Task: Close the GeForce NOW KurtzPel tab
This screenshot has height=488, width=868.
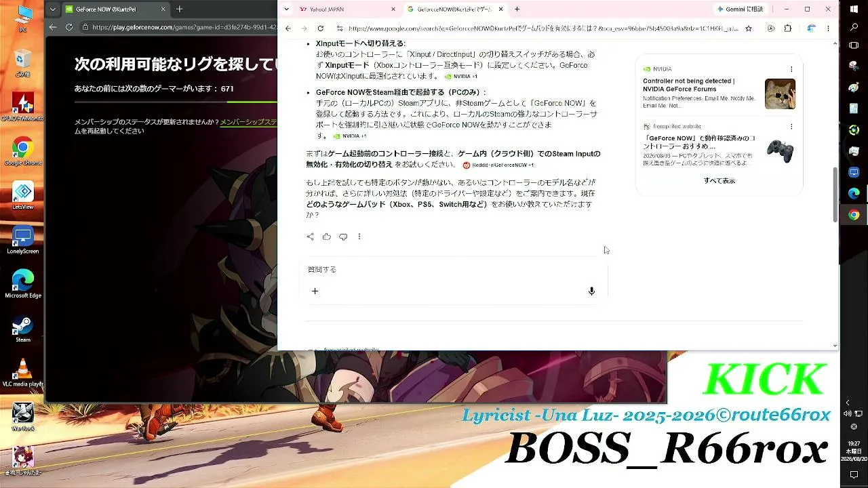Action: click(x=163, y=9)
